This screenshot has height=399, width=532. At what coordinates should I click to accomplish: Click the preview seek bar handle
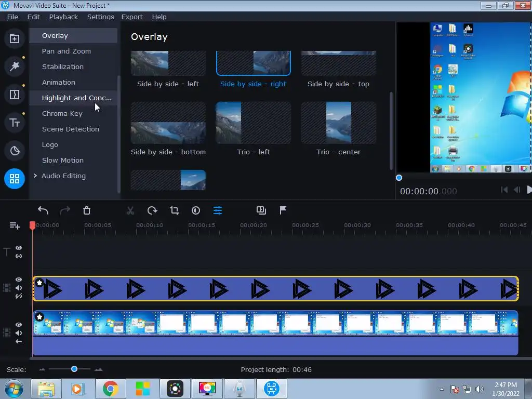click(x=399, y=178)
